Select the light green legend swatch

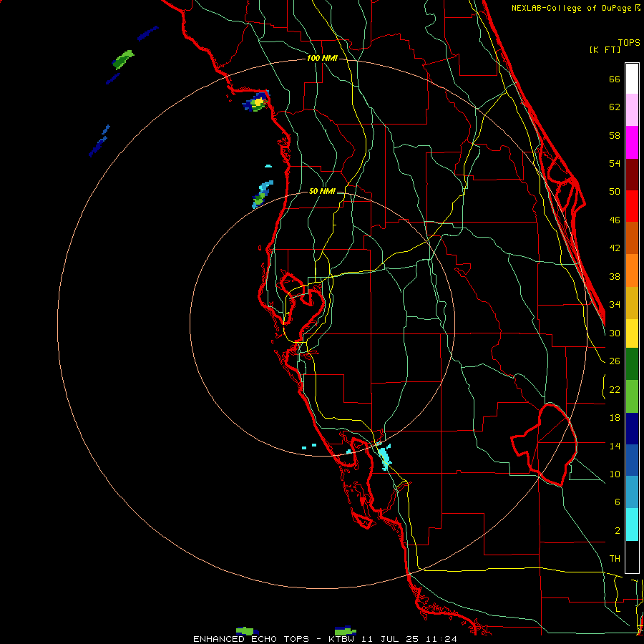click(632, 396)
